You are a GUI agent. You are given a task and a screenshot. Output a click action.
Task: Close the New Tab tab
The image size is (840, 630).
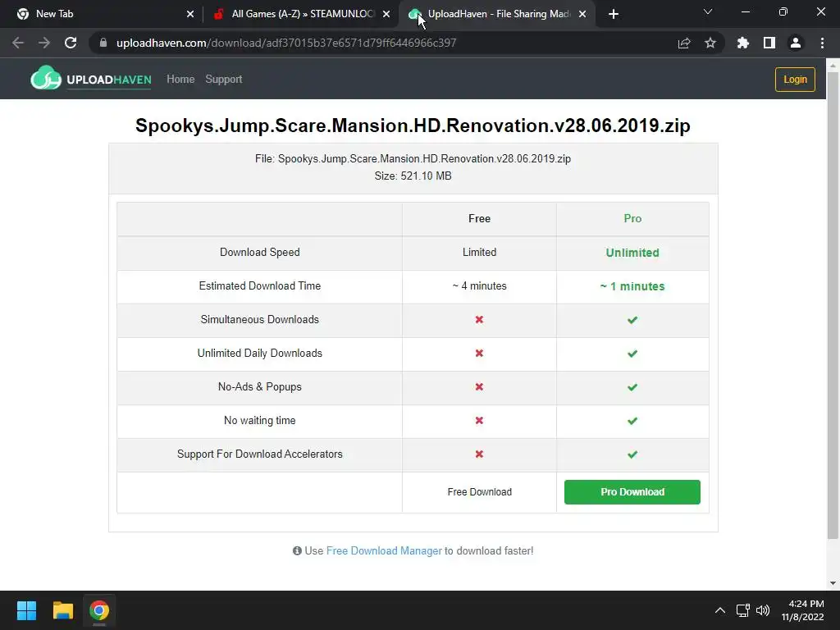tap(190, 14)
